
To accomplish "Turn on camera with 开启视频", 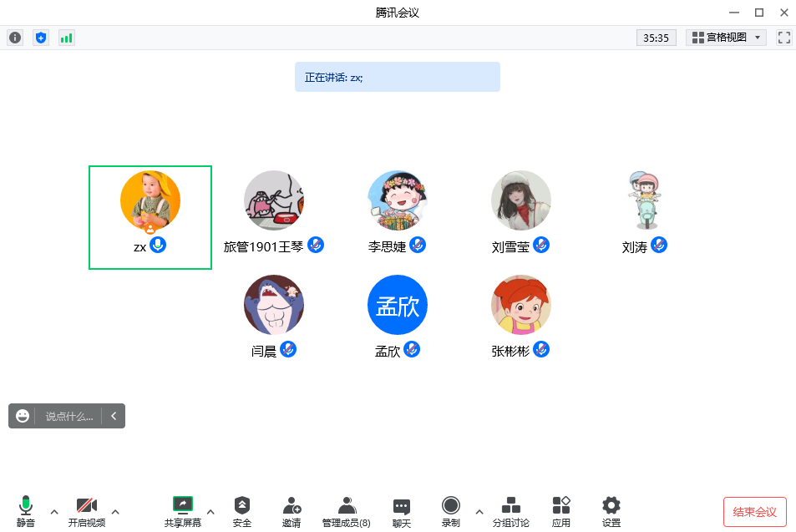I will click(87, 512).
